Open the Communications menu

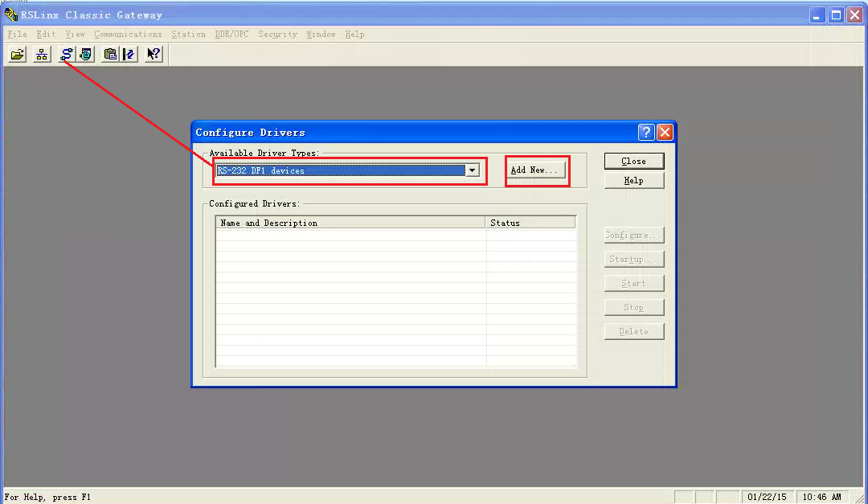click(128, 35)
